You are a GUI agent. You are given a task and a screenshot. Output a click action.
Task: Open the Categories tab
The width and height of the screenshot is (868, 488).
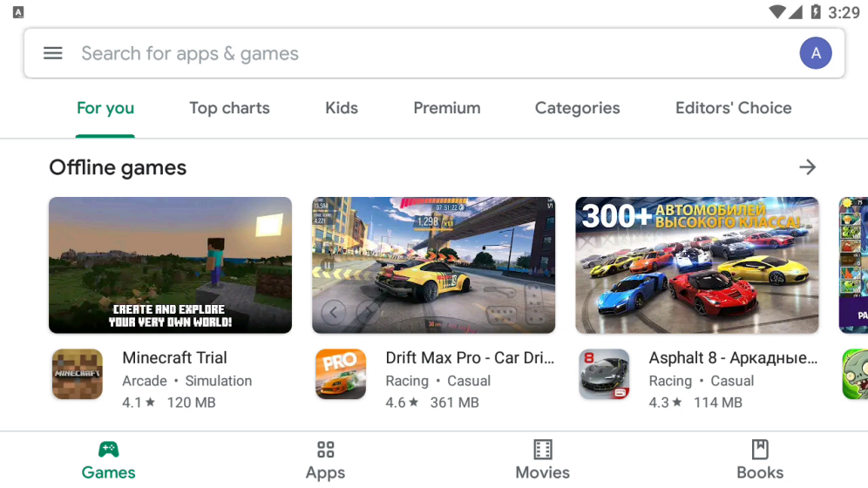pos(577,108)
